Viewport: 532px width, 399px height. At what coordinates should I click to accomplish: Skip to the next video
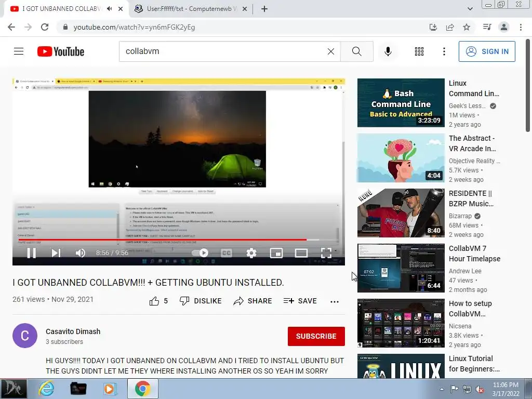click(x=56, y=253)
